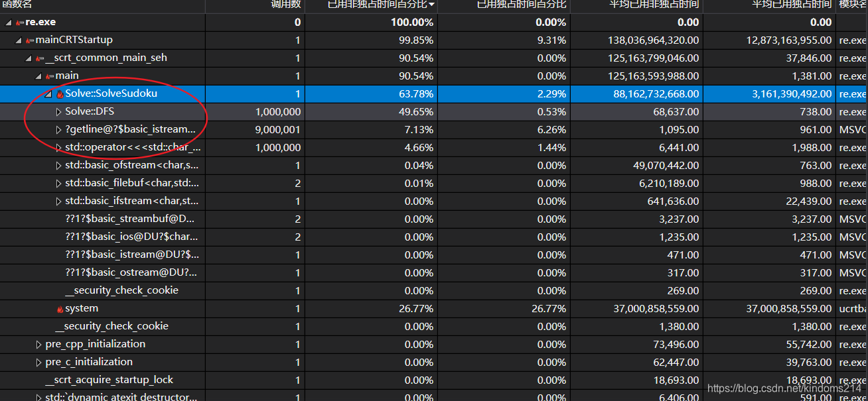Click hot path icon beside __scrt_common_main_seh
The width and height of the screenshot is (868, 401).
pos(40,58)
